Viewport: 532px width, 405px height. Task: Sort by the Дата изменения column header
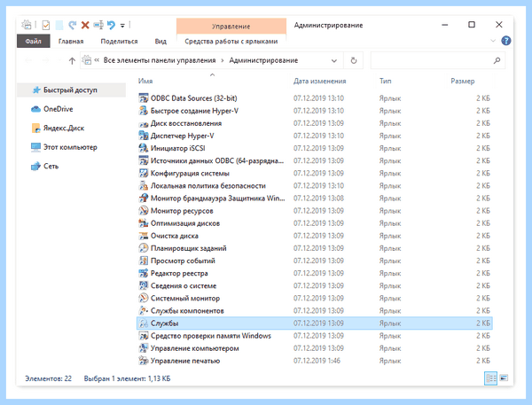pyautogui.click(x=319, y=81)
